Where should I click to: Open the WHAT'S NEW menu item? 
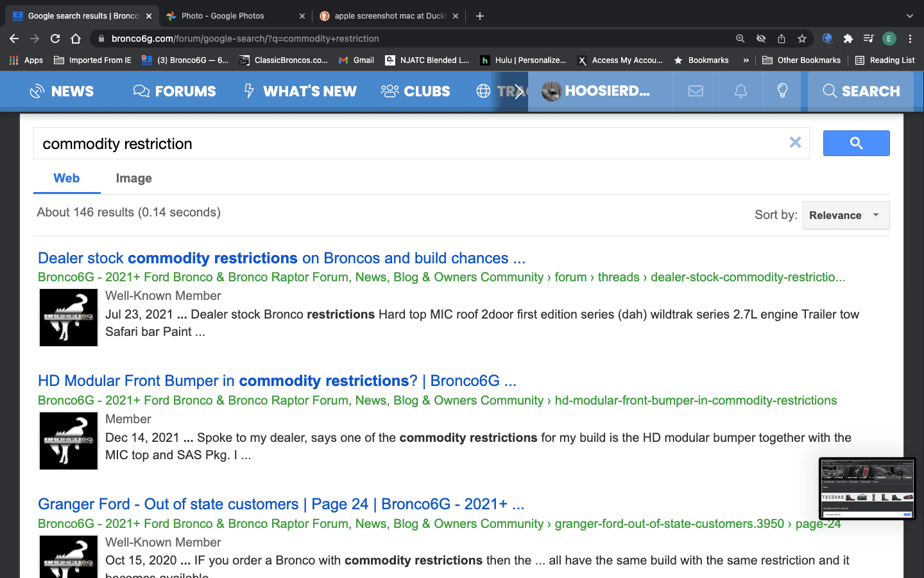point(300,91)
